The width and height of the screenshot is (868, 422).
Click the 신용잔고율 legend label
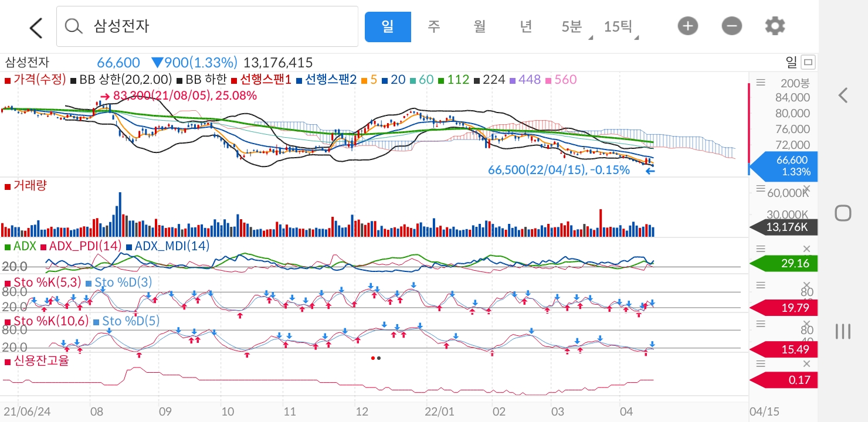pyautogui.click(x=36, y=361)
